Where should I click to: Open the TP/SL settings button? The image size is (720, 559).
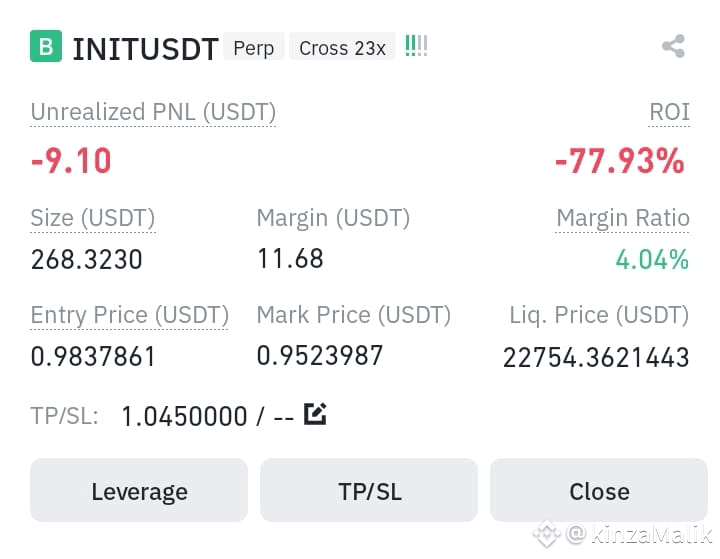[x=369, y=490]
